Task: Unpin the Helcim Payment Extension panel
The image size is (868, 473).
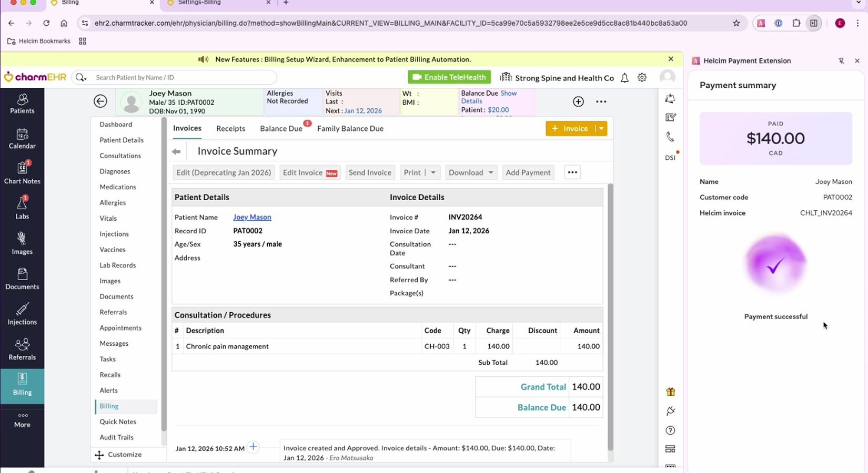Action: coord(841,61)
